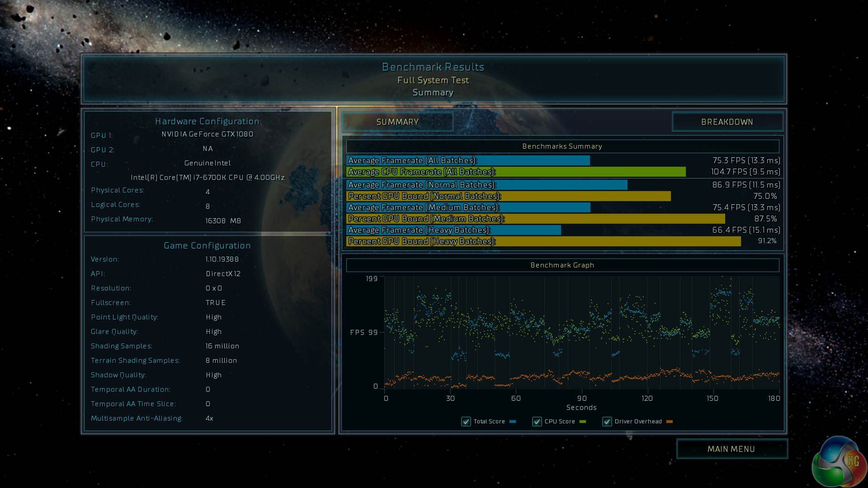The image size is (868, 488).
Task: Click the Hardware Configuration heading
Action: pos(208,121)
